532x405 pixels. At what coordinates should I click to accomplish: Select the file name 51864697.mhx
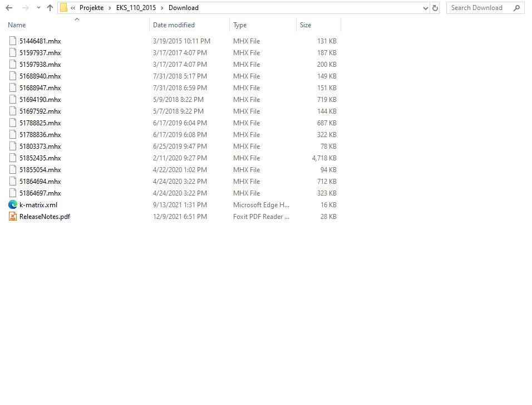point(40,193)
